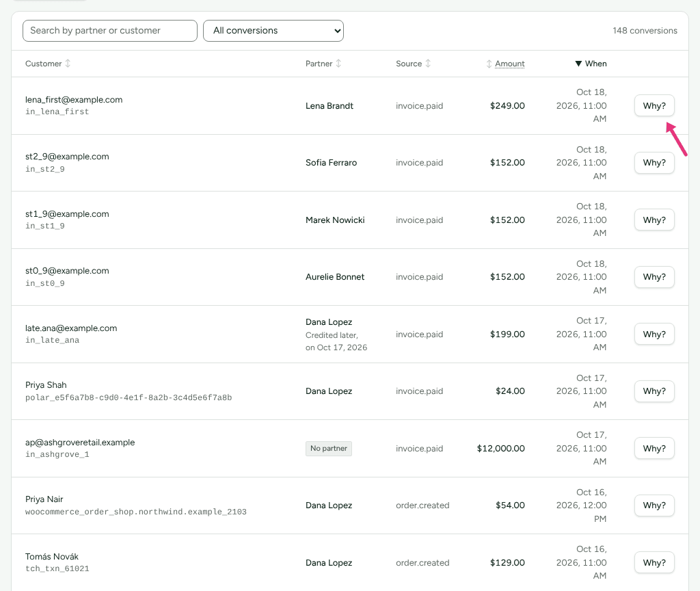Select the polar_e5f6a7b8 order identifier

pos(129,397)
